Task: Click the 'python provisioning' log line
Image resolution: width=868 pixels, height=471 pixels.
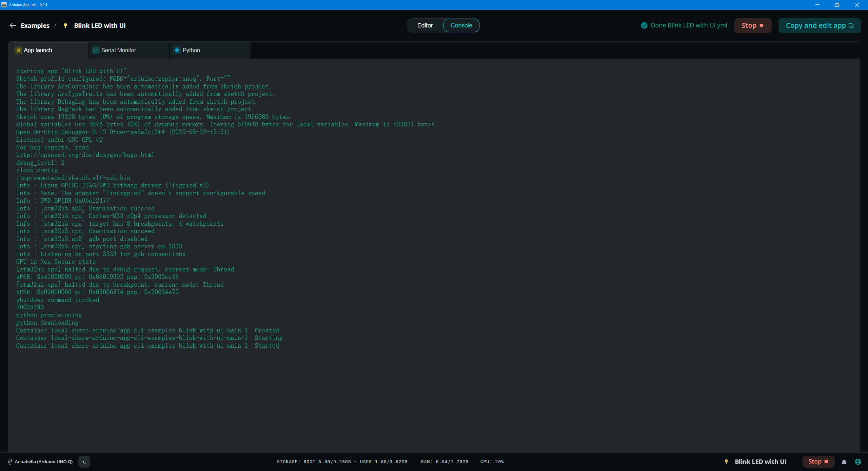Action: click(49, 315)
